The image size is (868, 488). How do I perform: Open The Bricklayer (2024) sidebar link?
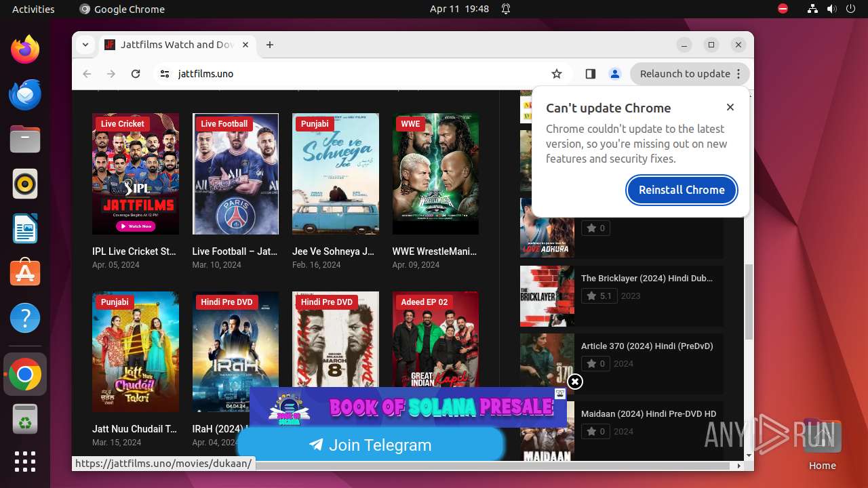(x=647, y=278)
